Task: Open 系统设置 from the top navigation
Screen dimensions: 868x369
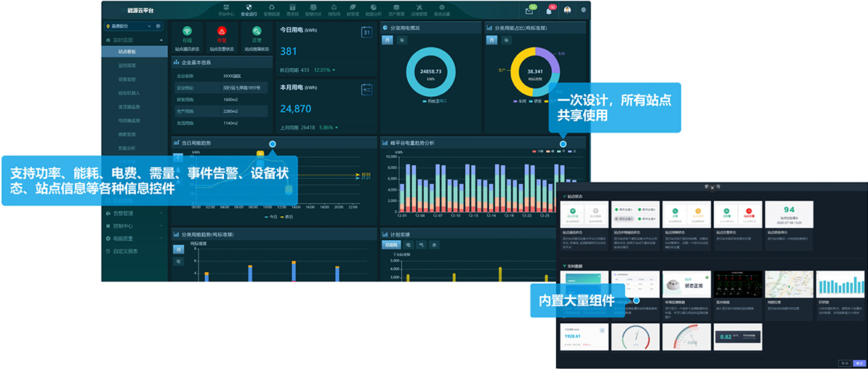Action: pyautogui.click(x=441, y=9)
